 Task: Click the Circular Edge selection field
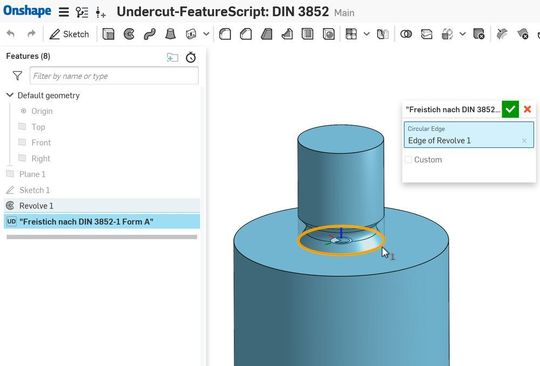click(469, 135)
